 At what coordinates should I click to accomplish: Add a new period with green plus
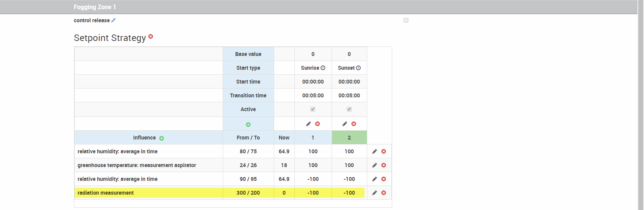[248, 125]
